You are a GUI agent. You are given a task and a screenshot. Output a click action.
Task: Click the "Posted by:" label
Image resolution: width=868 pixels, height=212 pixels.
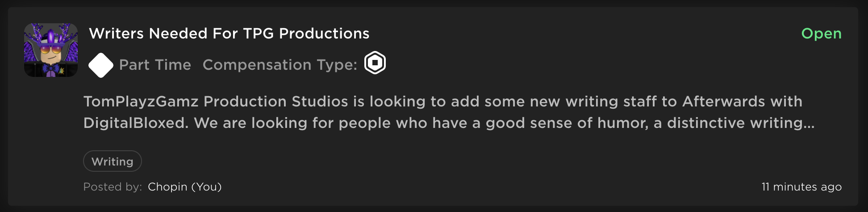pos(113,187)
